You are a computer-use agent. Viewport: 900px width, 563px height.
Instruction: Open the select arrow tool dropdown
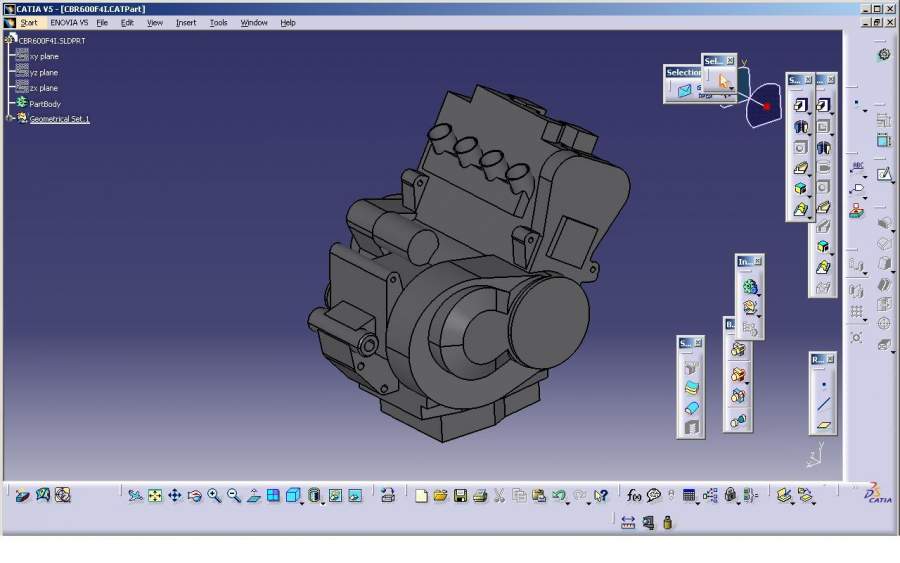point(731,90)
